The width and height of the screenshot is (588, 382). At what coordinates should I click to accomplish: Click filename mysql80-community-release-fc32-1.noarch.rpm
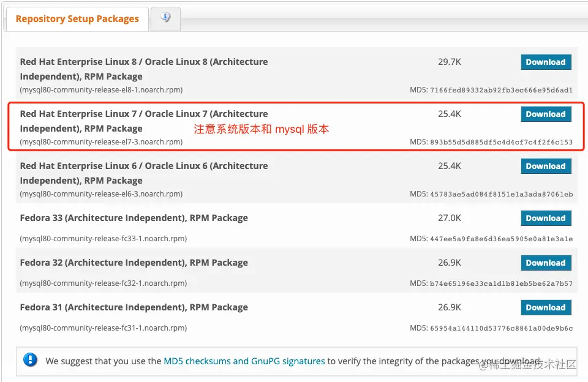click(x=104, y=283)
